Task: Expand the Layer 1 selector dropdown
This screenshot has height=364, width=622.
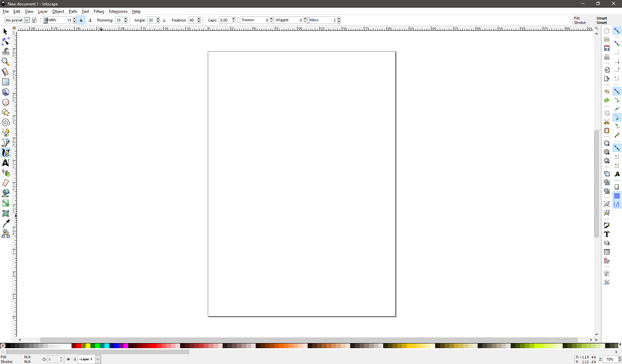Action: tap(98, 359)
